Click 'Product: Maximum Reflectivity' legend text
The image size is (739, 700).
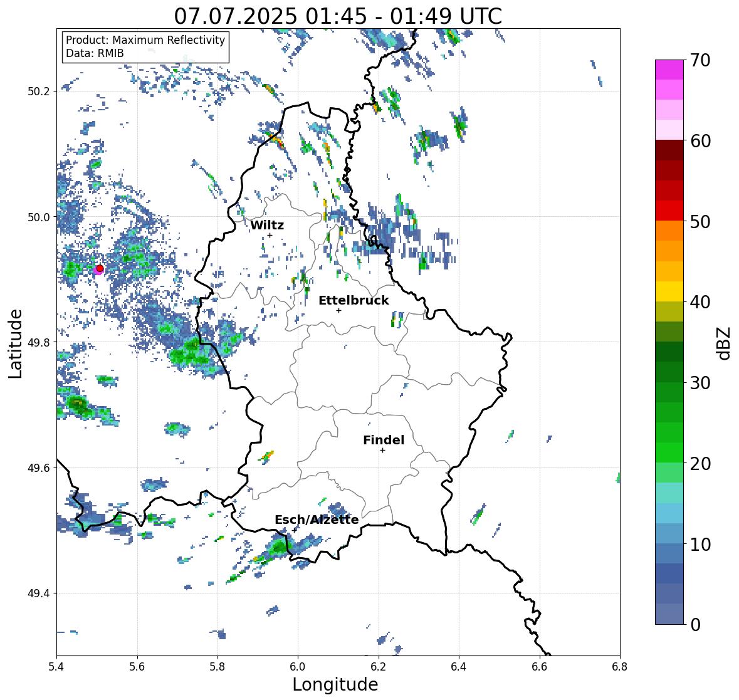[145, 40]
